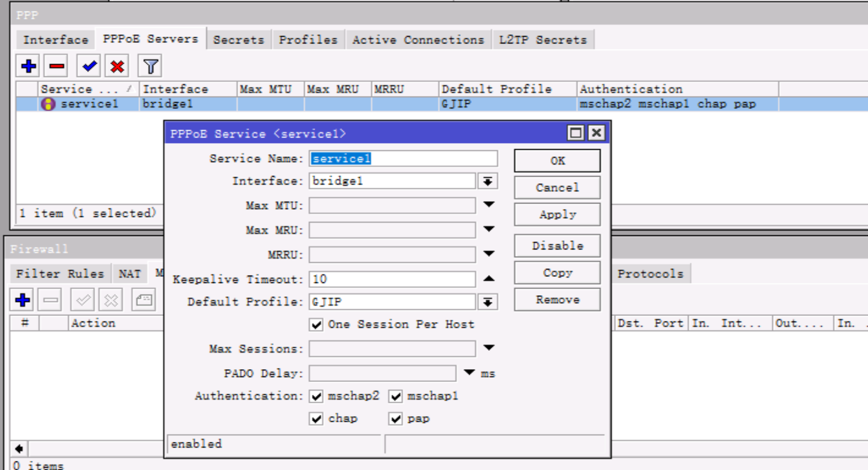Switch to the Interface tab in PPP
Image resolution: width=868 pixels, height=470 pixels.
(x=56, y=40)
